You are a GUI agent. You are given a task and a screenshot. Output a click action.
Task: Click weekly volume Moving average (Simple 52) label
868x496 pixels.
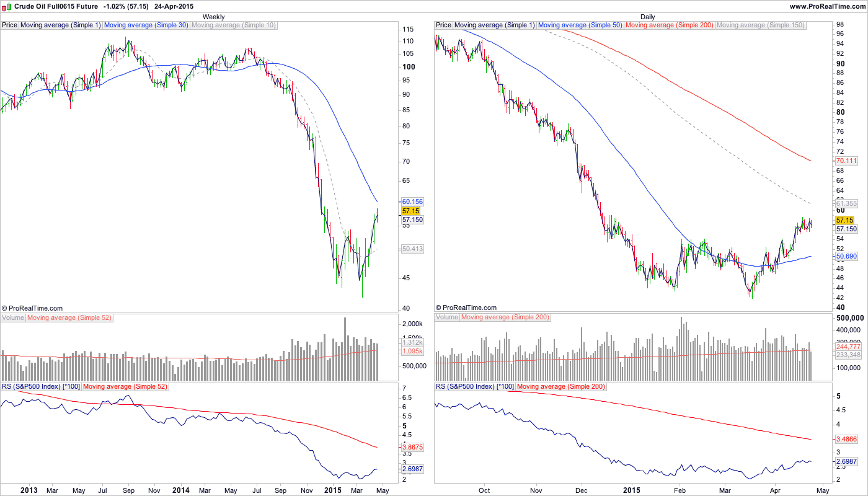pos(69,317)
